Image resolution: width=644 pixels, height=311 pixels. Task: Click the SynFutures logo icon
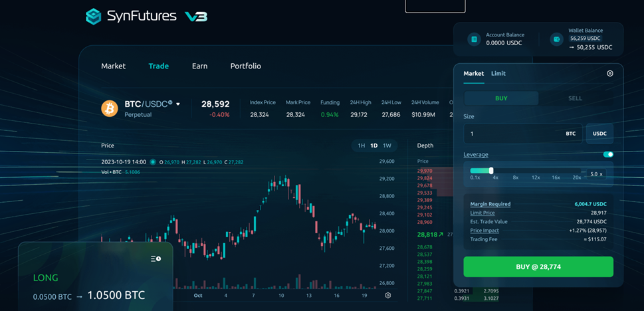click(x=93, y=17)
